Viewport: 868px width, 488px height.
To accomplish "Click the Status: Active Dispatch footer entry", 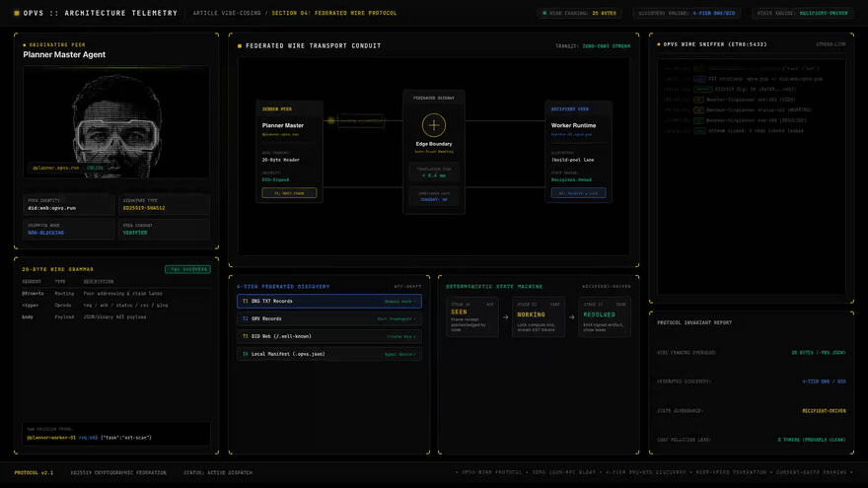I will pos(218,473).
